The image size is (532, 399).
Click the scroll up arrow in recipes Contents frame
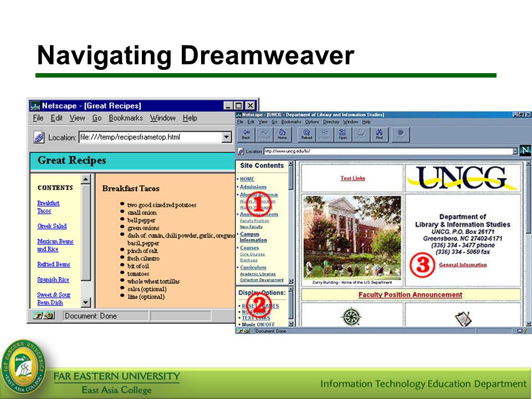(86, 179)
